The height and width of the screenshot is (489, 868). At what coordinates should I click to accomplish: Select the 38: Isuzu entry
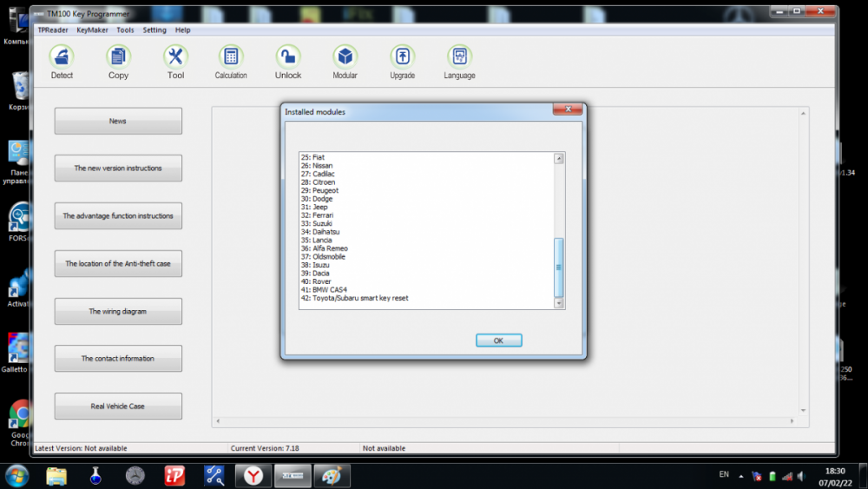click(x=315, y=265)
